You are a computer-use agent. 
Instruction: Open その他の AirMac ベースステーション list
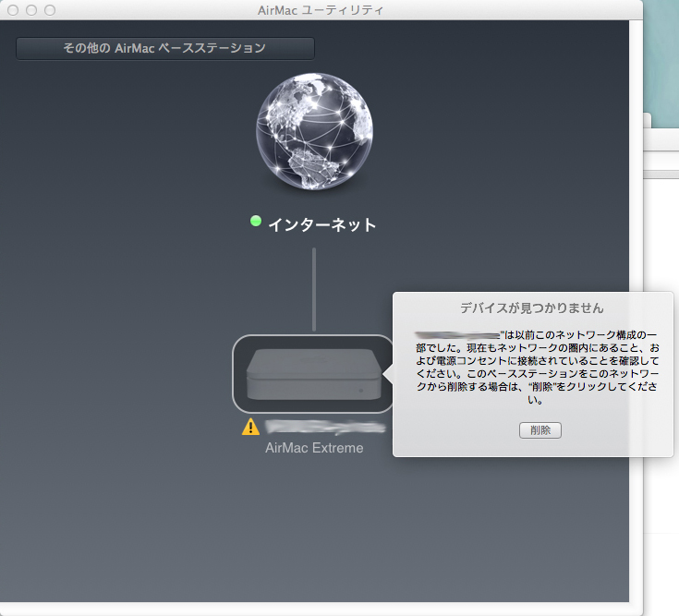[x=165, y=48]
